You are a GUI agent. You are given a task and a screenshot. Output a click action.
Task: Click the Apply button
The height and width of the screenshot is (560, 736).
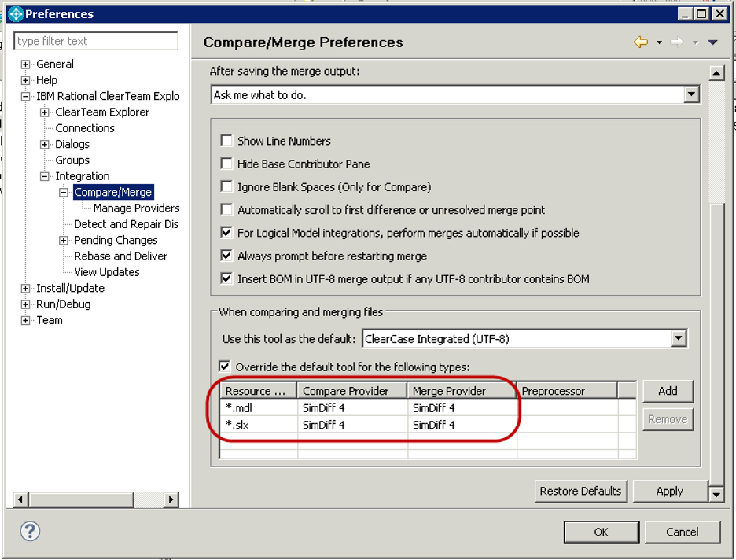[669, 491]
